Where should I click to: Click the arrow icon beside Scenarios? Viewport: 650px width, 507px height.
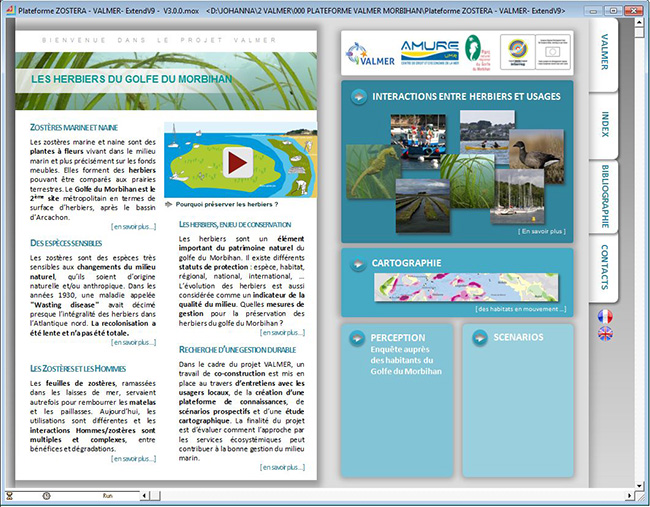480,337
